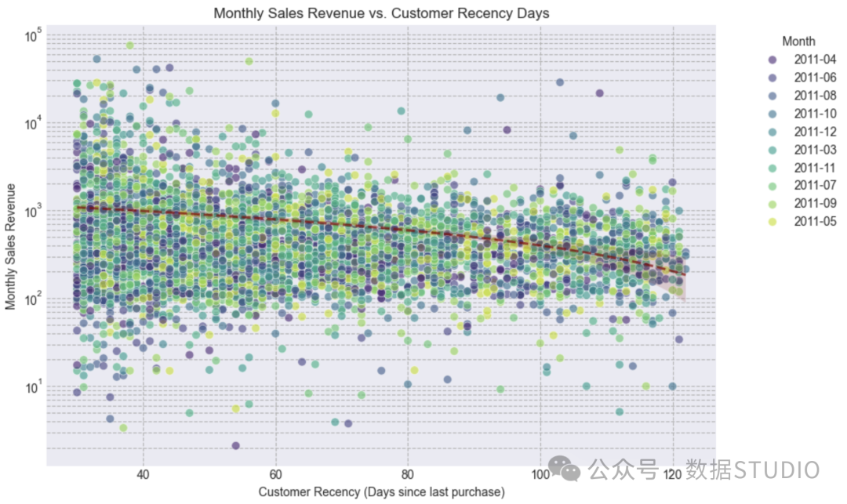Click the 2011-09 legend color marker
Viewport: 847px width, 504px height.
pos(772,204)
